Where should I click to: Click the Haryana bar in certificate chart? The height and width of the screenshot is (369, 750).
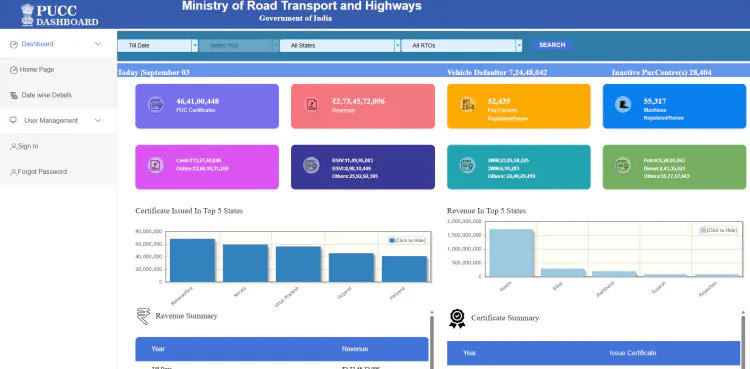(404, 269)
